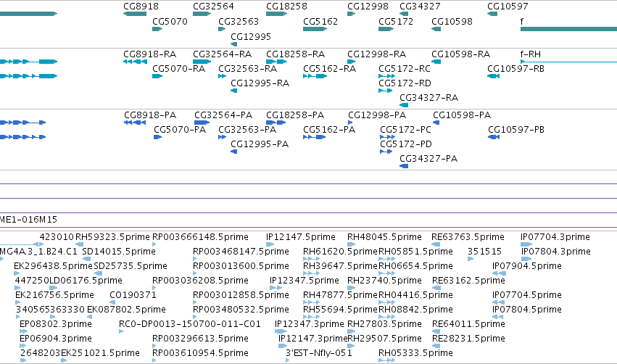This screenshot has width=617, height=364.
Task: Click EST SD14015.5prime
Action: pos(119,252)
